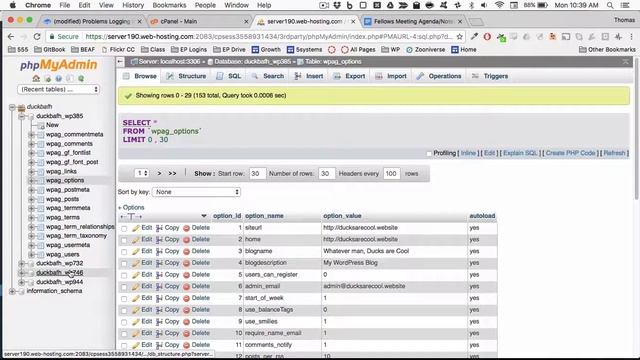Open macOS Spotlight search icon

pyautogui.click(x=610, y=5)
